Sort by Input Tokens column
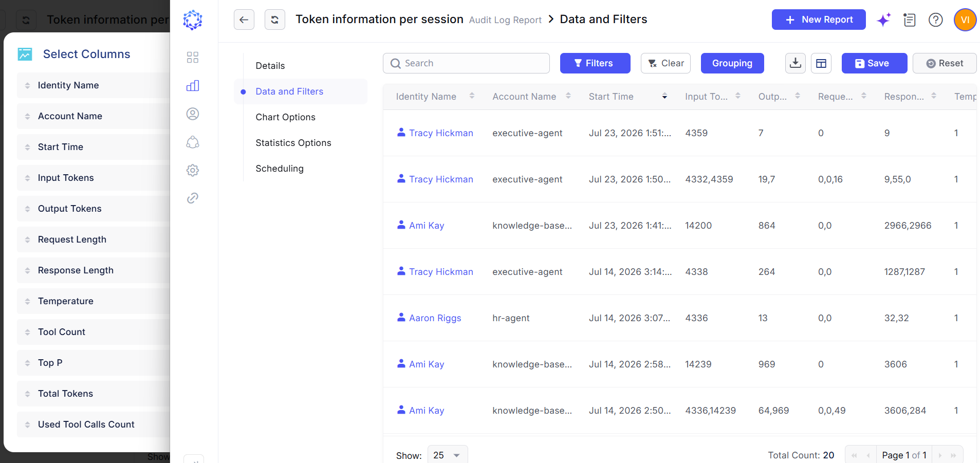The image size is (980, 463). pos(738,96)
